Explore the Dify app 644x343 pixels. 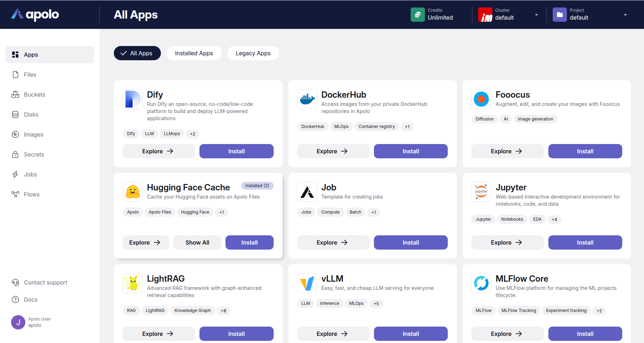tap(159, 151)
